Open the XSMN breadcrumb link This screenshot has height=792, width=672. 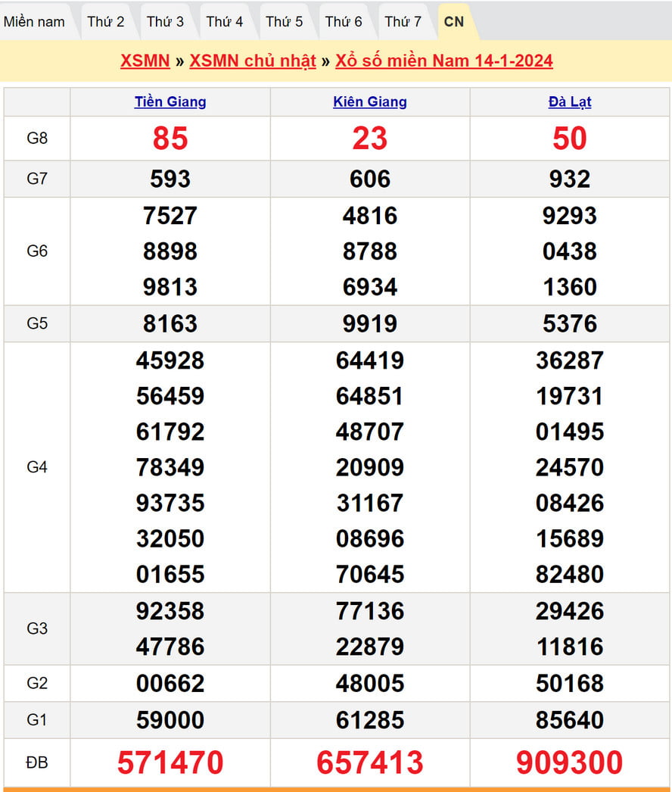click(145, 61)
